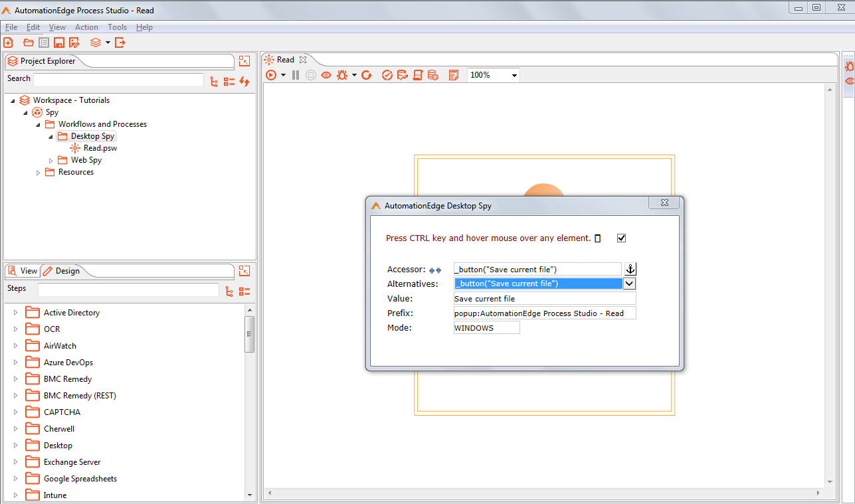The height and width of the screenshot is (504, 855).
Task: Open the Tools menu
Action: tap(117, 27)
